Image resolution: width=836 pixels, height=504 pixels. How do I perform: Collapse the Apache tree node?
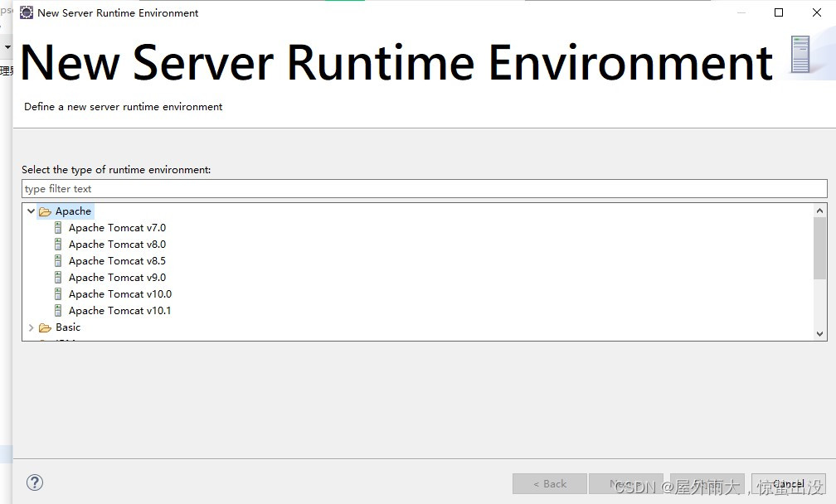point(31,211)
